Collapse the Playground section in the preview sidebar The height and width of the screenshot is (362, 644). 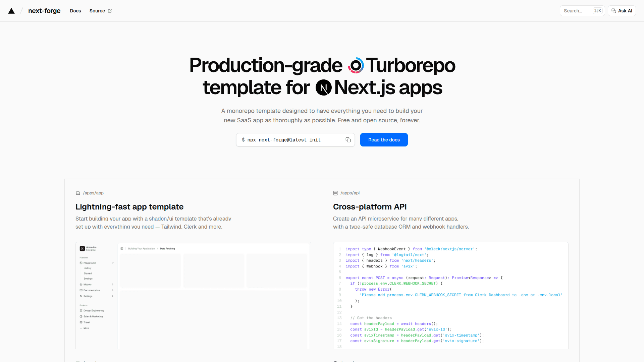click(x=113, y=263)
